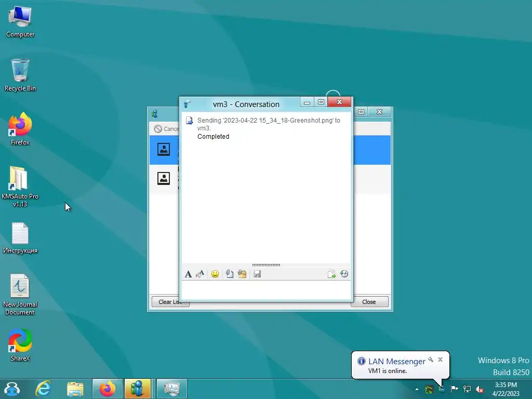
Task: Dismiss the LAN Messenger balloon notification
Action: (x=441, y=360)
